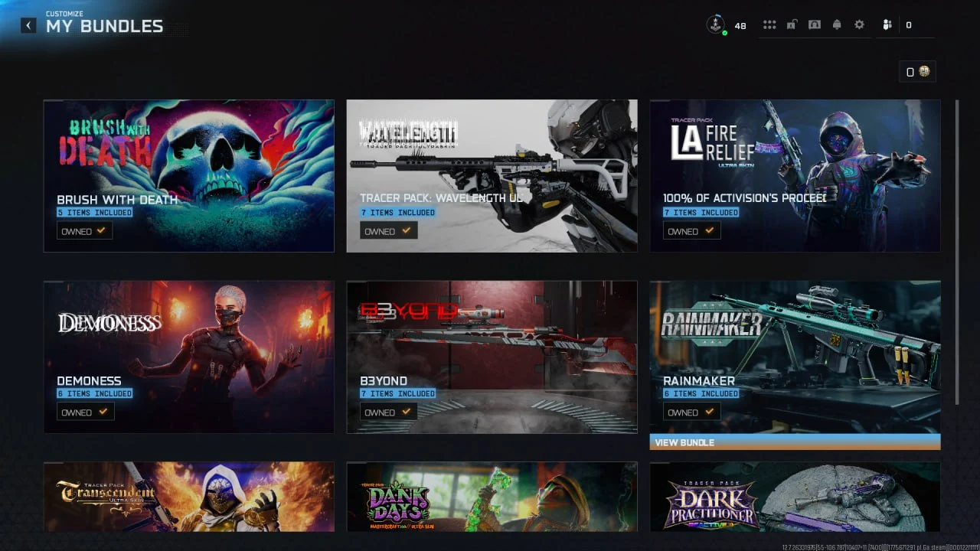Click the 'MY BUNDLES' page heading
The width and height of the screenshot is (980, 551).
pyautogui.click(x=105, y=27)
